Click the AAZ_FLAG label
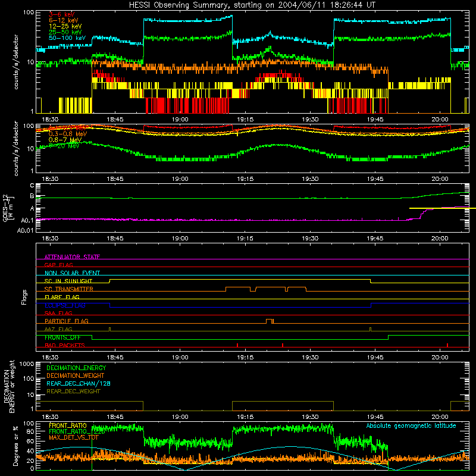Screen dimensions: 476x476 (58, 329)
